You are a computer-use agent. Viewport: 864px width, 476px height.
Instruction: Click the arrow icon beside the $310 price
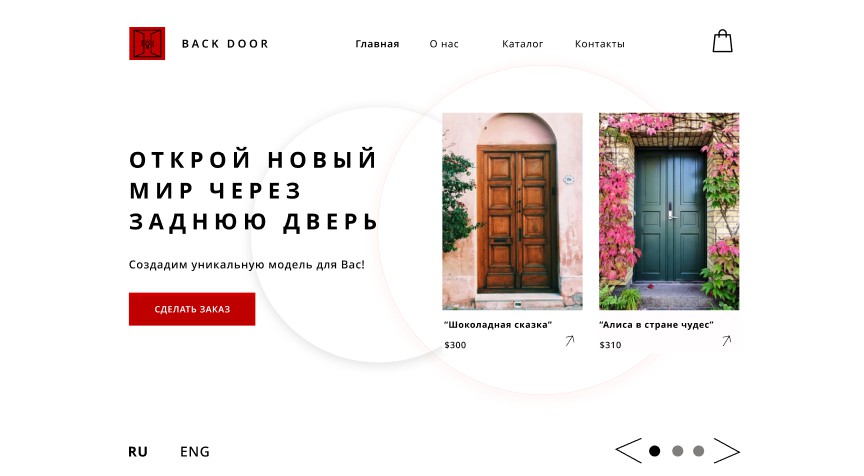pos(727,340)
